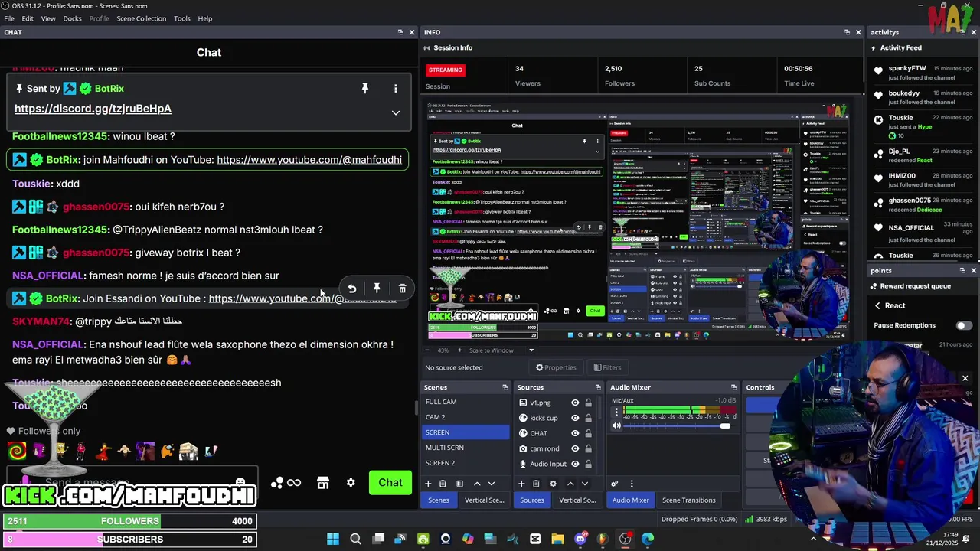Screen dimensions: 980x551
Task: Open the discord.gg invite link
Action: click(x=93, y=109)
